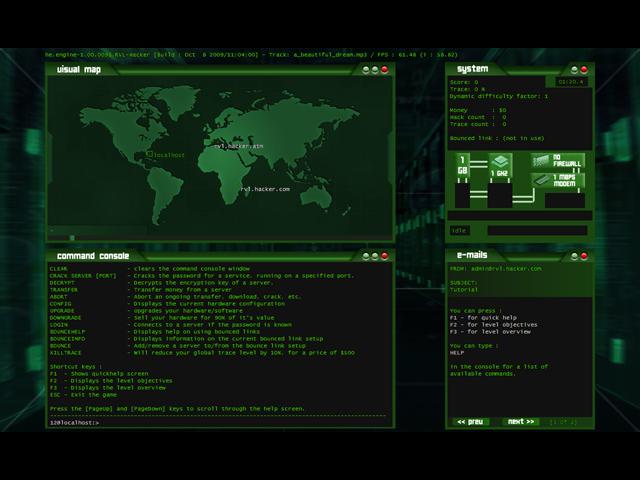Click the 'Money : $0' line
Image resolution: width=640 pixels, height=480 pixels.
478,110
